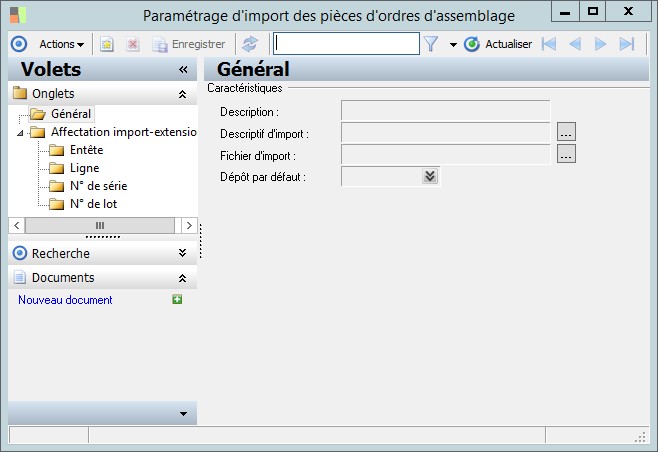Click the Enregistrer save button
The image size is (658, 452).
click(188, 44)
